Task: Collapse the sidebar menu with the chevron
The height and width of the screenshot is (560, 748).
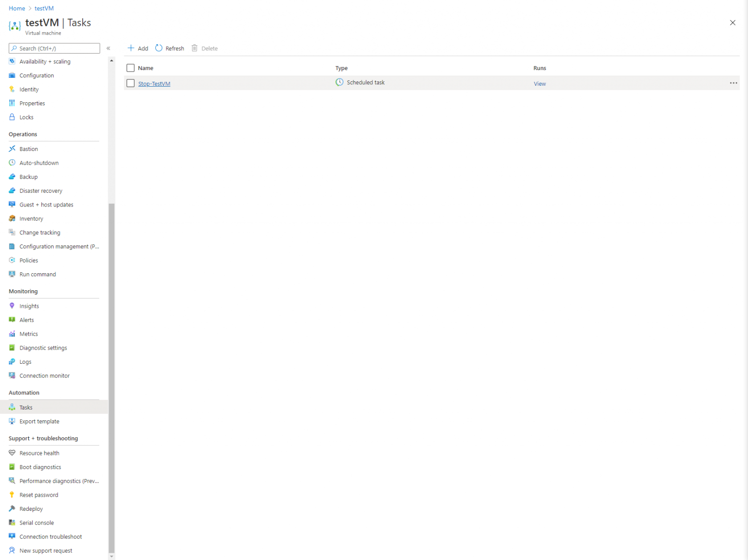Action: tap(108, 48)
